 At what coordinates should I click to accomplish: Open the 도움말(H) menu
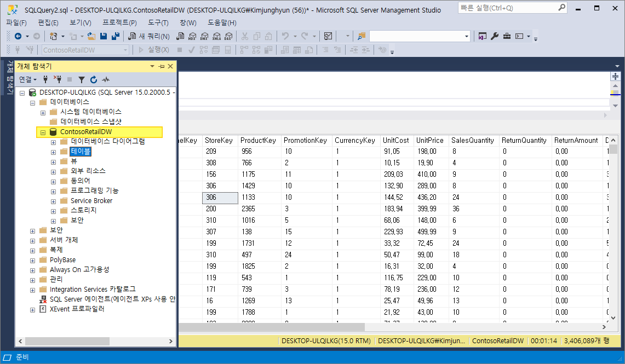coord(222,22)
